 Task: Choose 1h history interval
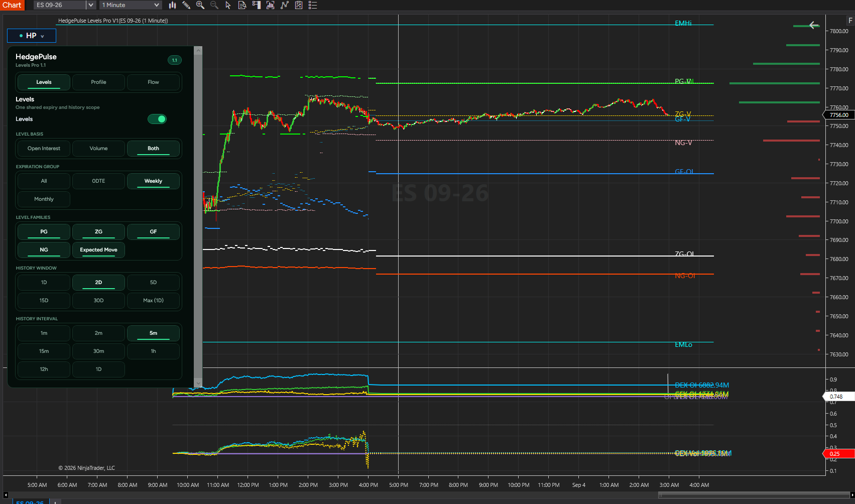pos(153,351)
